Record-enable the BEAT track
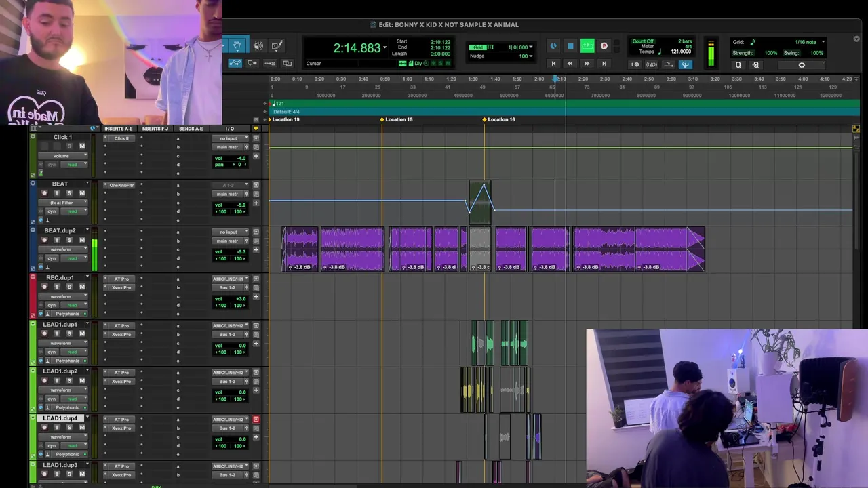This screenshot has height=488, width=868. click(45, 193)
